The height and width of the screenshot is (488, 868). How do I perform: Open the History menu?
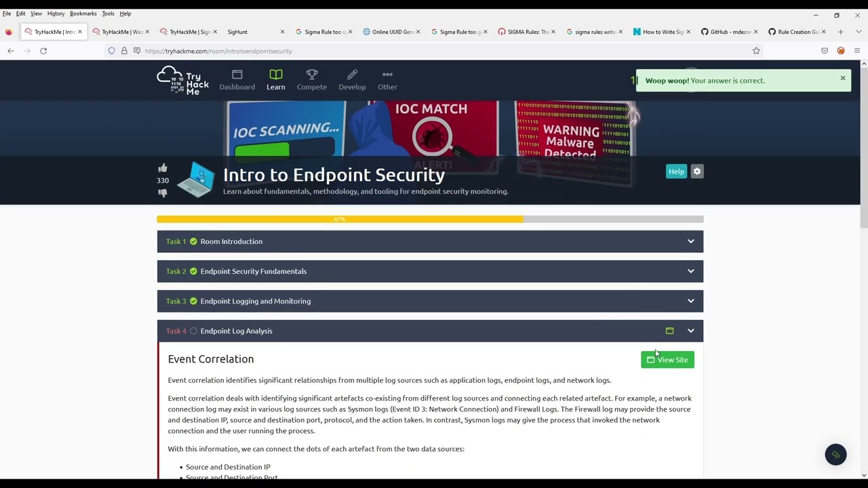56,14
